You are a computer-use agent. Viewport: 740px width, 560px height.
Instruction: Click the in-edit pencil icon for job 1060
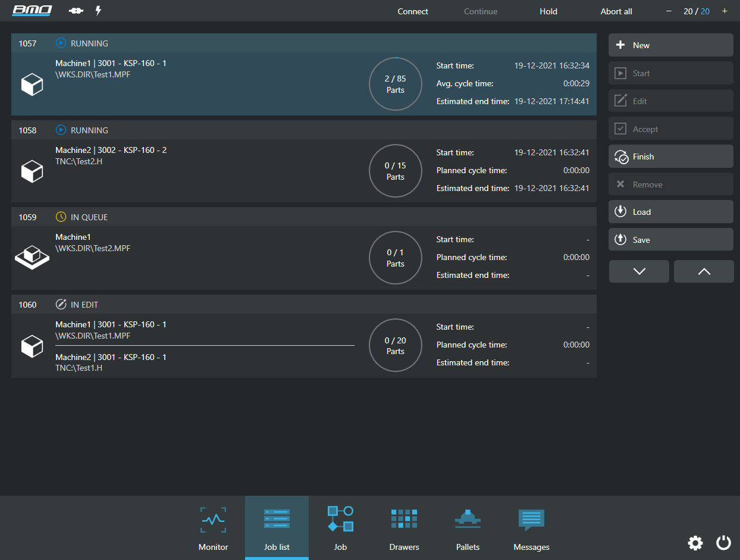[61, 305]
